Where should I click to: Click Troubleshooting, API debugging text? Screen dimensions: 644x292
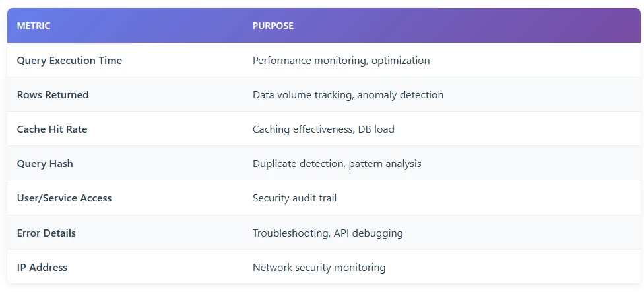point(327,233)
